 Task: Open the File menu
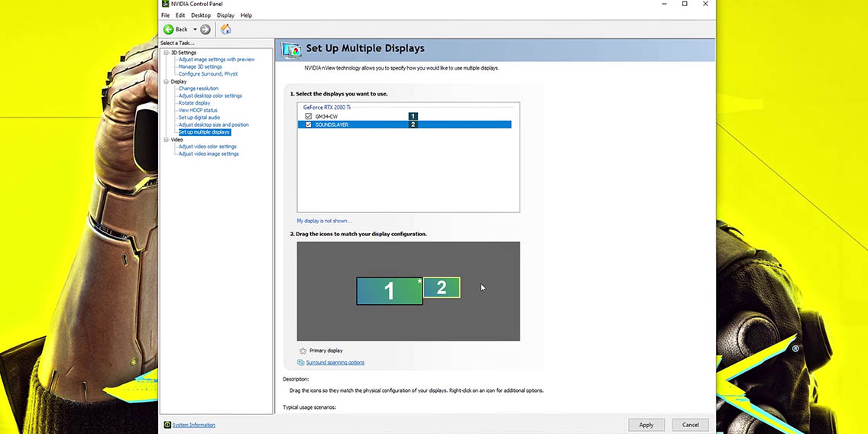166,15
